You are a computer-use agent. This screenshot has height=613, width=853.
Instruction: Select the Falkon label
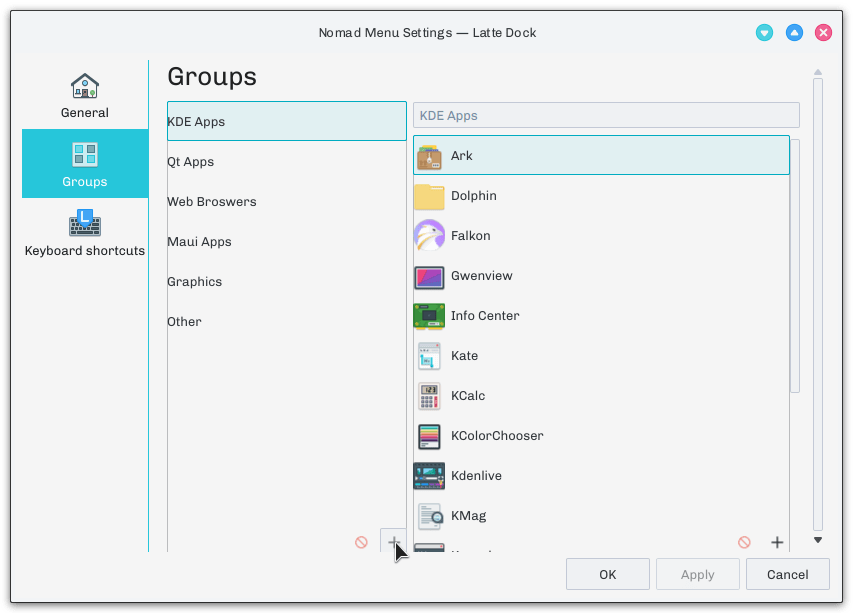[x=471, y=236]
